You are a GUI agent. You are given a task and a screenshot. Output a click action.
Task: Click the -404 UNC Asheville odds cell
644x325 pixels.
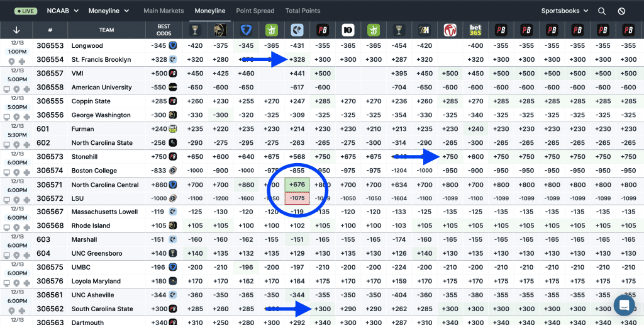click(x=399, y=295)
